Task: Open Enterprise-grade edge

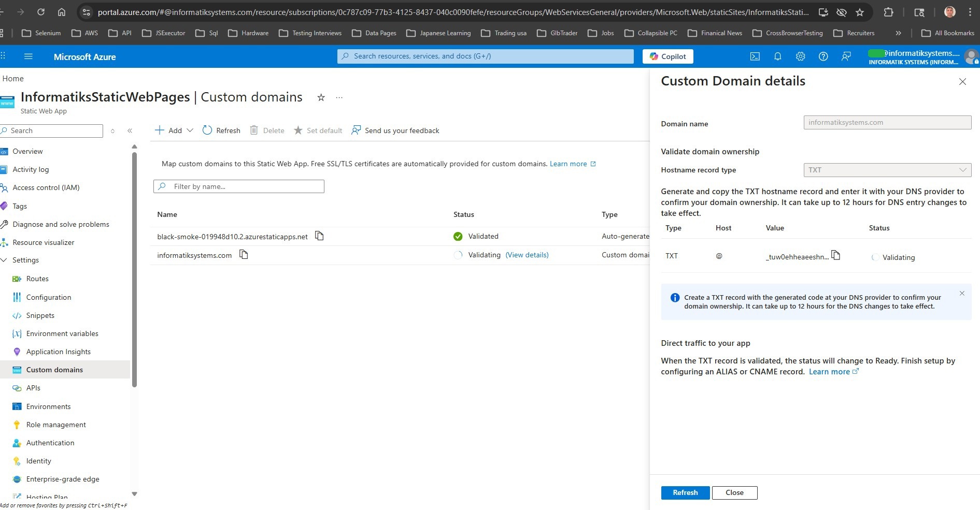Action: (63, 479)
